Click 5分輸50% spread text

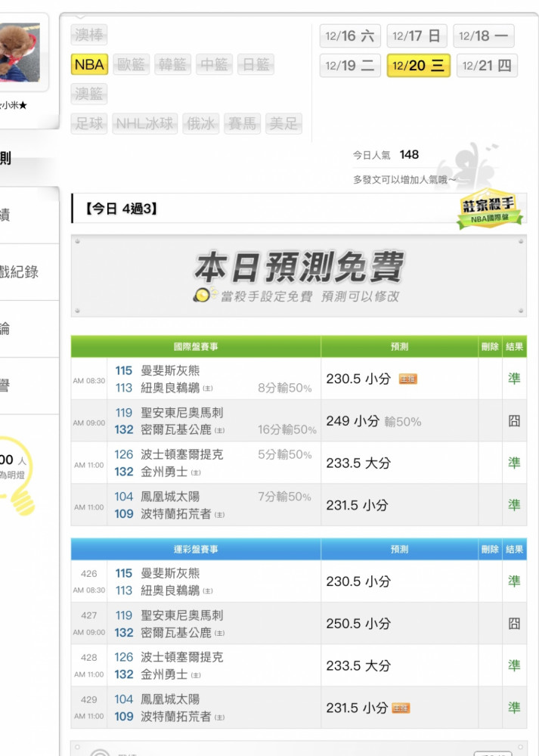click(284, 454)
